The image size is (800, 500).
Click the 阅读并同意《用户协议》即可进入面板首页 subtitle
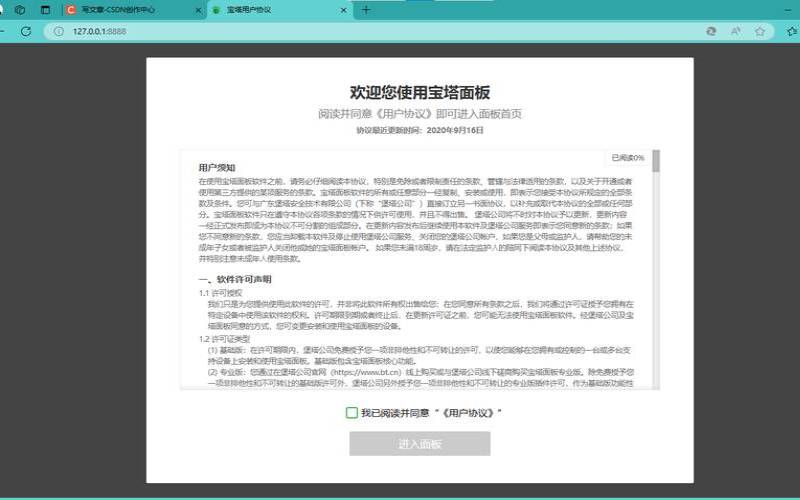(x=420, y=114)
